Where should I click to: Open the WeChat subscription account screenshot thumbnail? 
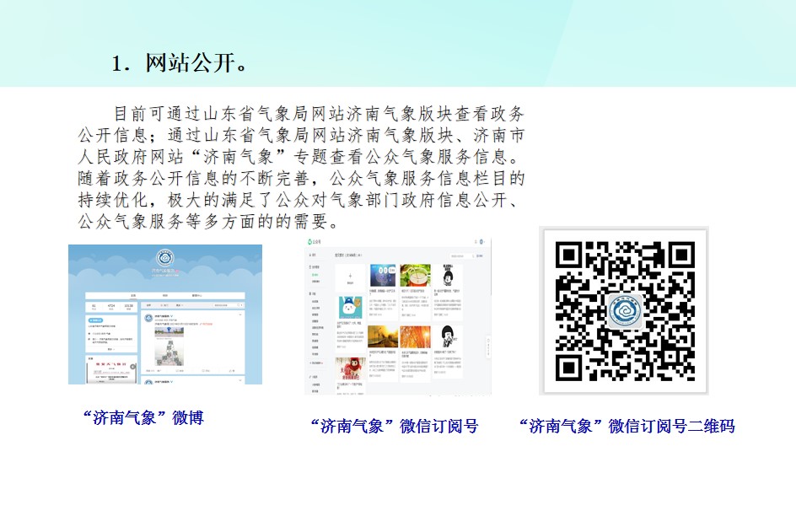click(x=398, y=316)
